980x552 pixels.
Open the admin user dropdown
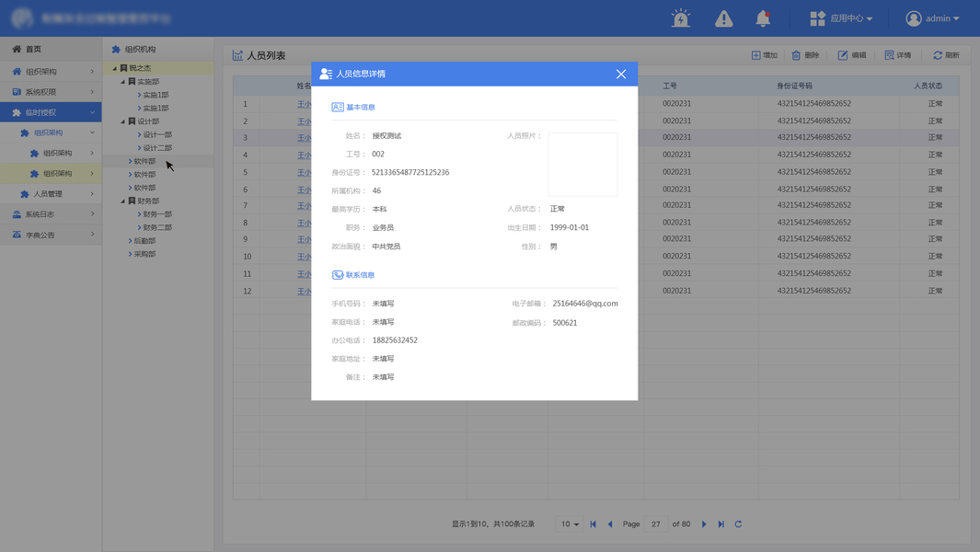tap(932, 18)
